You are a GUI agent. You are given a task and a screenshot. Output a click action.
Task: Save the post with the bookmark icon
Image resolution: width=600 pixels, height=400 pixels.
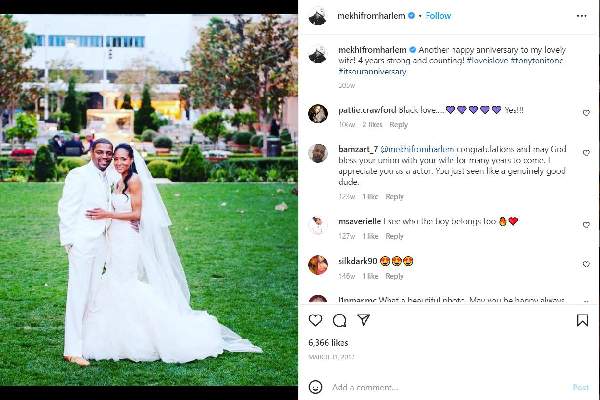click(x=582, y=320)
